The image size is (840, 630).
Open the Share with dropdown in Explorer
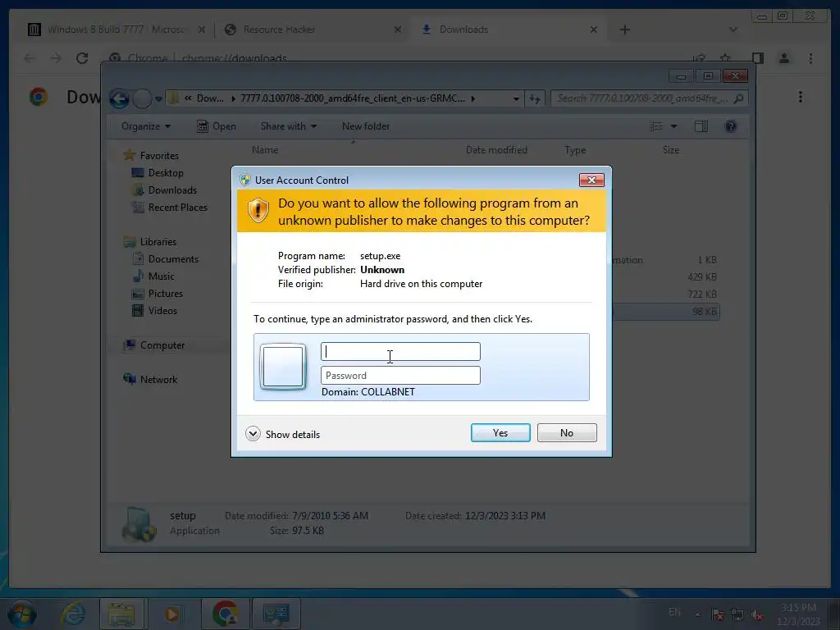pos(288,126)
